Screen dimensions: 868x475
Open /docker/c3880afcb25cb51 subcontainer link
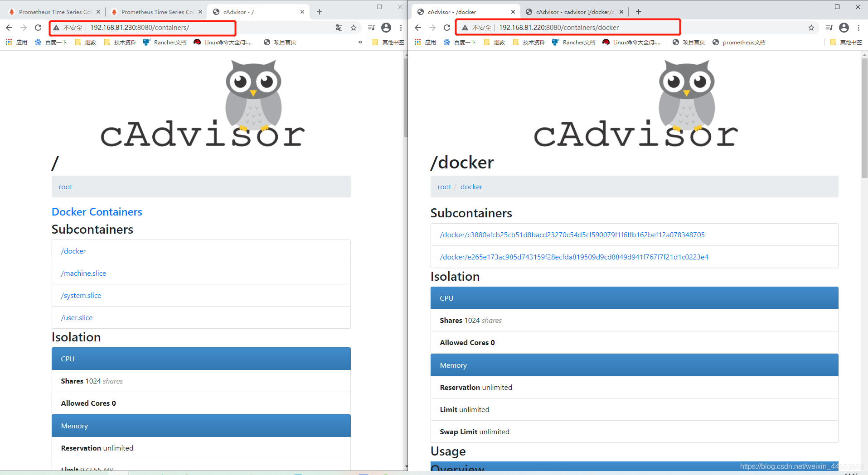pyautogui.click(x=572, y=235)
